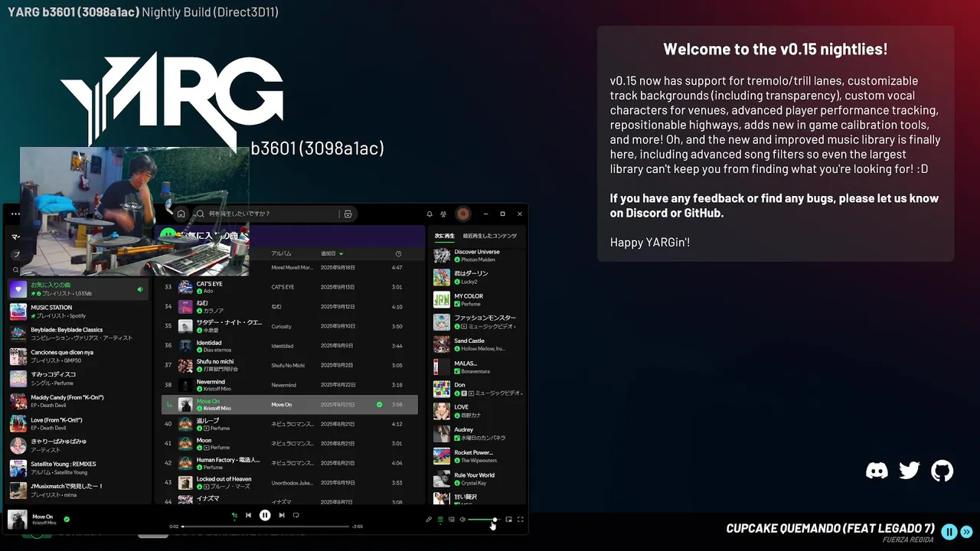
Task: Toggle saved checkmark on Move On row
Action: point(379,404)
